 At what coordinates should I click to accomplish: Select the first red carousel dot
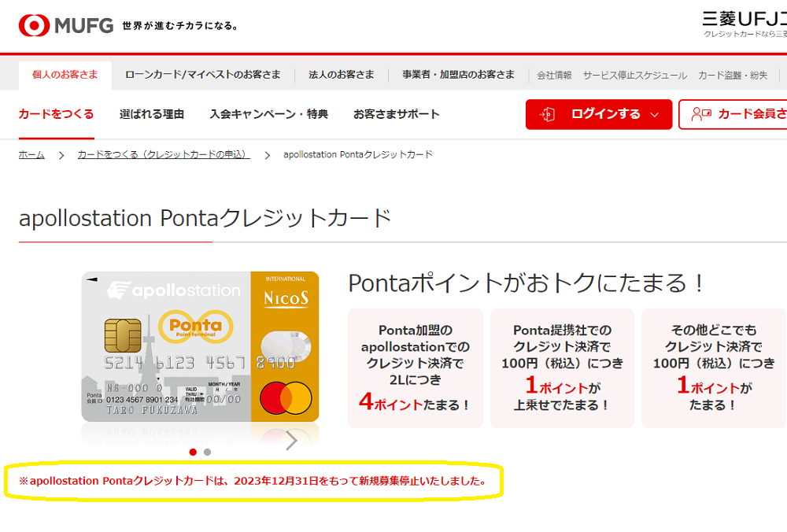pyautogui.click(x=193, y=453)
